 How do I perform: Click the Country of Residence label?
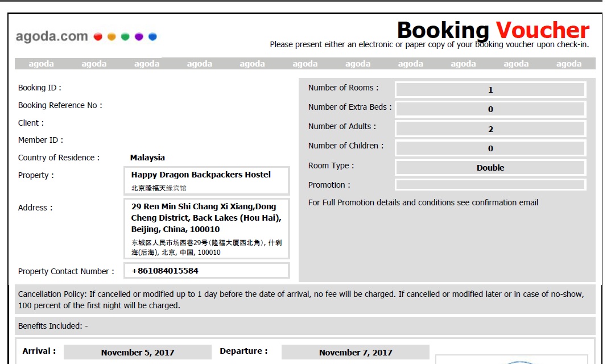coord(59,158)
